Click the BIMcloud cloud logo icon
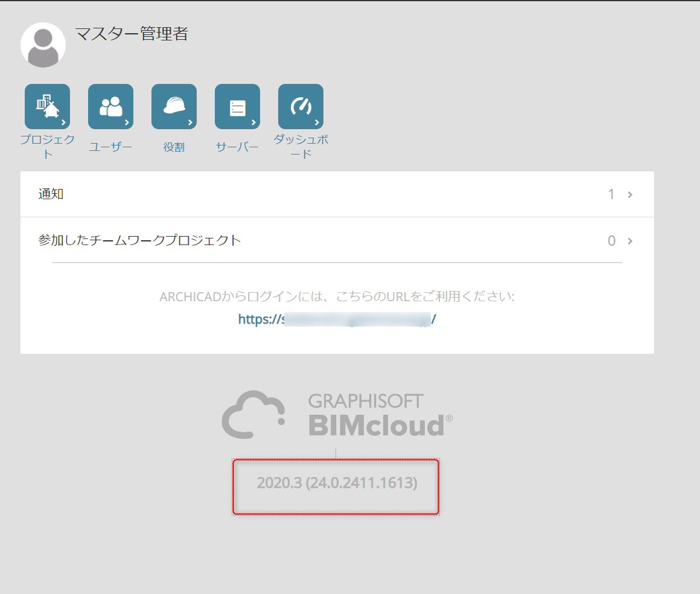Viewport: 700px width, 594px height. click(253, 415)
